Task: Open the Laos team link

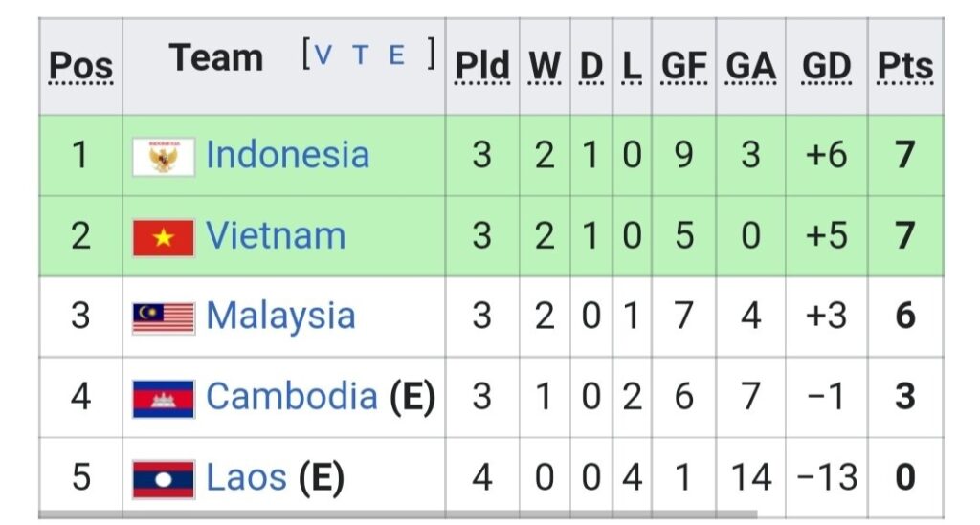Action: (246, 477)
